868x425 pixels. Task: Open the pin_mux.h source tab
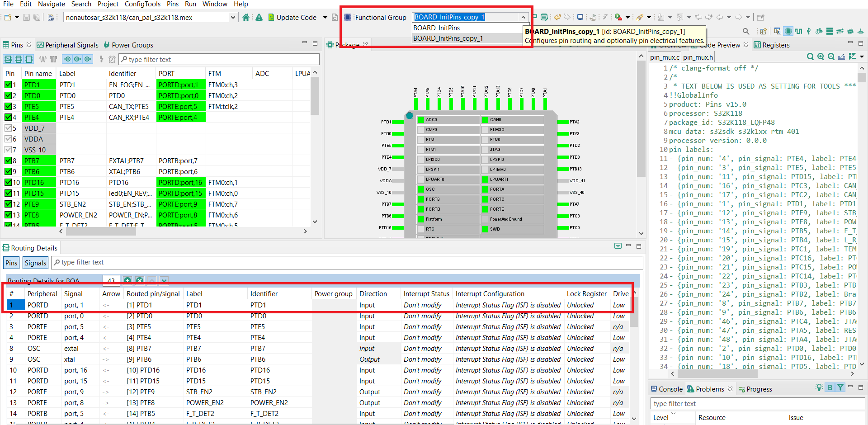point(698,57)
